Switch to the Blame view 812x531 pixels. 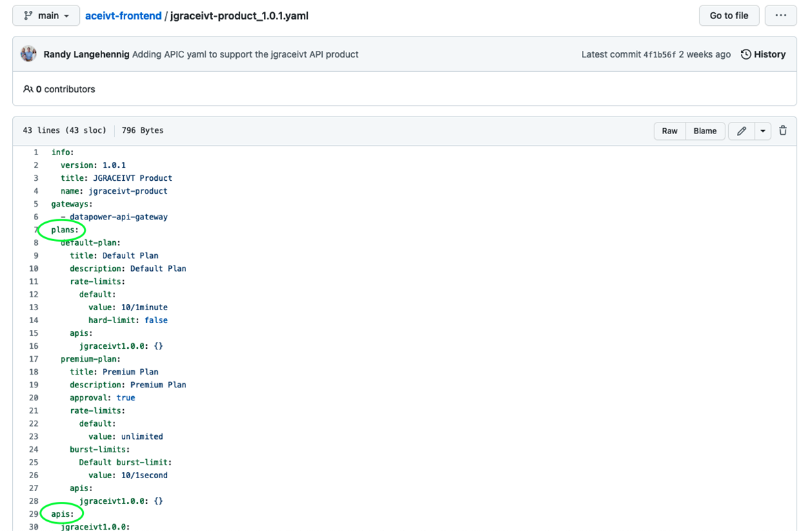[x=705, y=131]
